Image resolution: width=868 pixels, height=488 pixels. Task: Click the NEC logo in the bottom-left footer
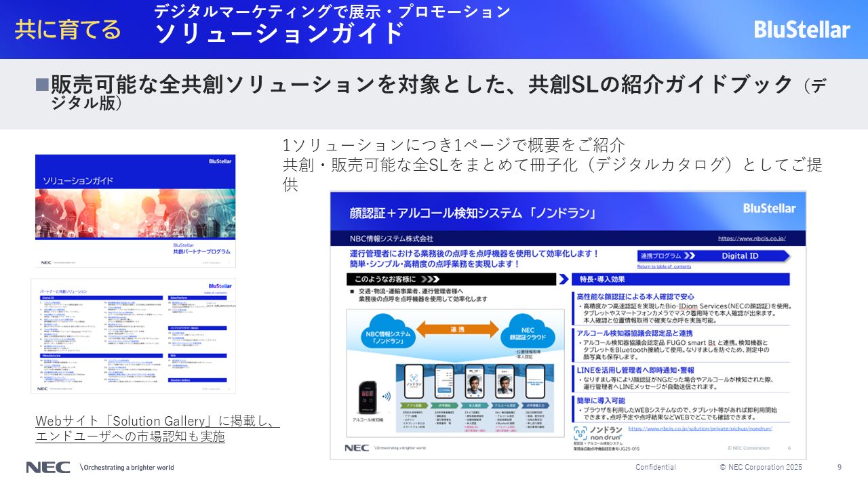pyautogui.click(x=48, y=467)
